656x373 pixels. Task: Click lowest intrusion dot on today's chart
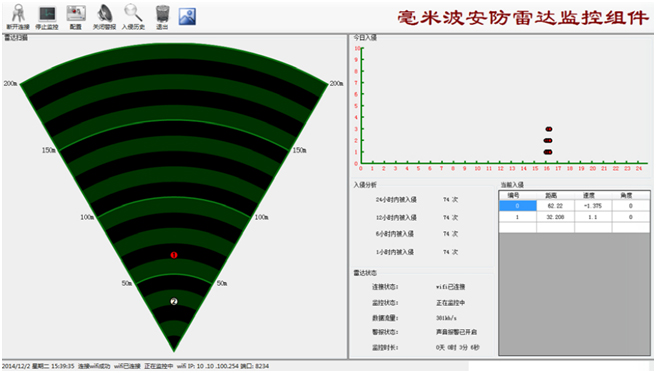[x=548, y=152]
